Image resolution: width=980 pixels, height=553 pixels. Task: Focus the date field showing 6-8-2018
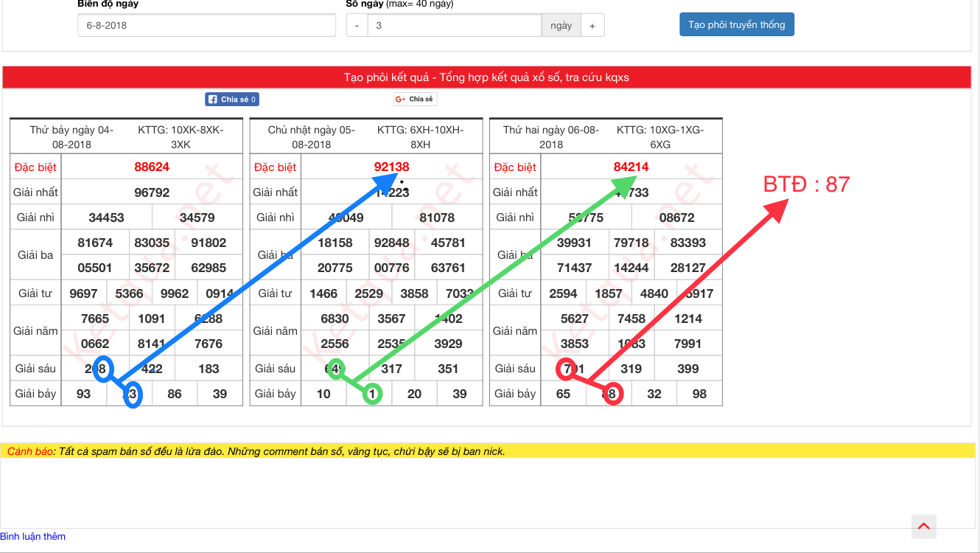[206, 25]
